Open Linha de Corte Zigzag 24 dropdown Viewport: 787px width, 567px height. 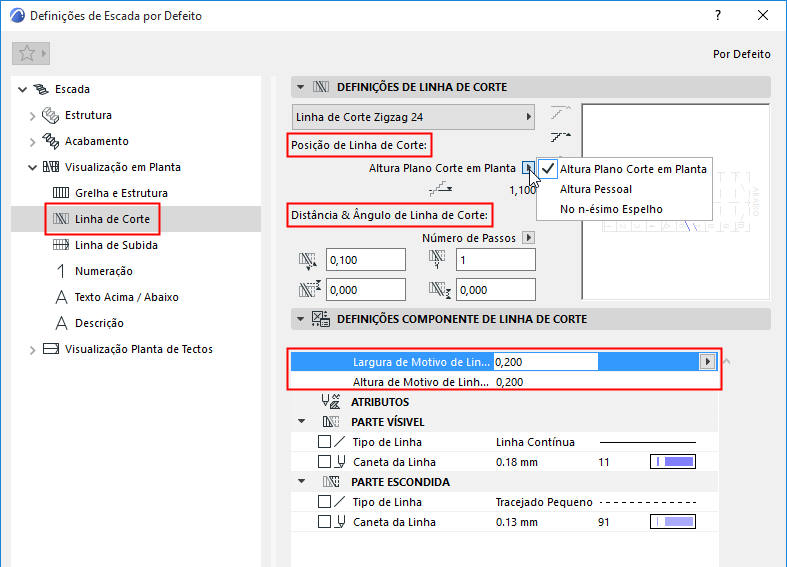(414, 117)
